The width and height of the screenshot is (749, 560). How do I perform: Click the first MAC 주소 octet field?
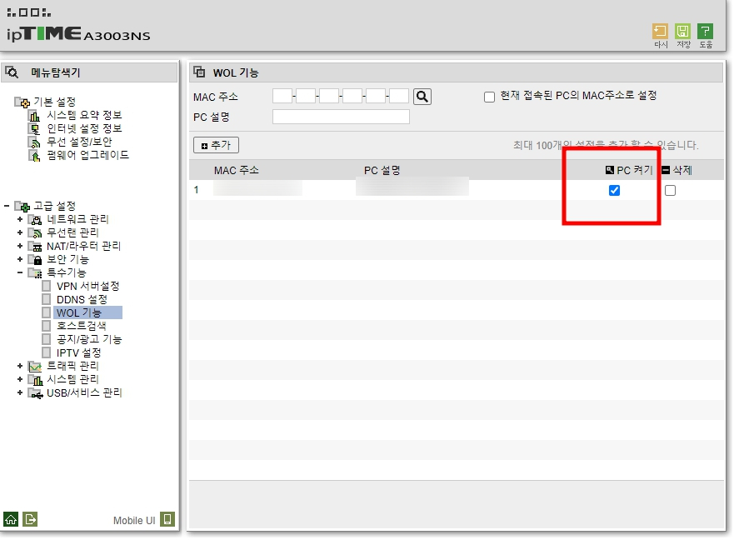tap(282, 96)
